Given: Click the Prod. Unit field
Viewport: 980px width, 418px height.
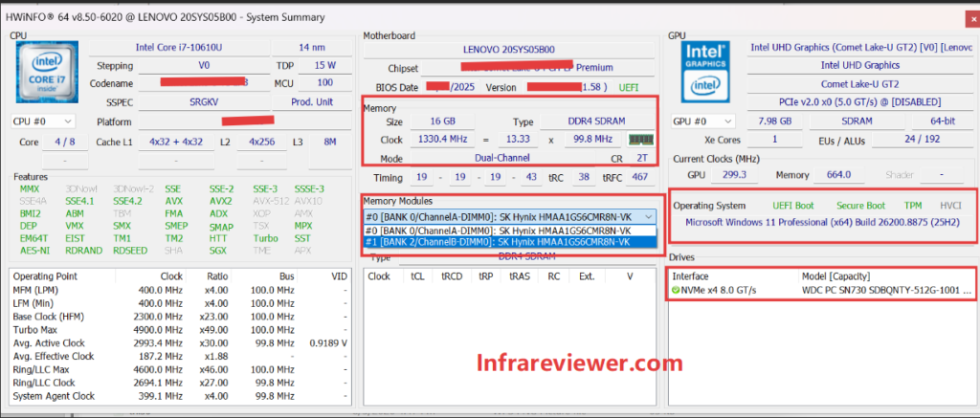Looking at the screenshot, I should click(x=311, y=101).
